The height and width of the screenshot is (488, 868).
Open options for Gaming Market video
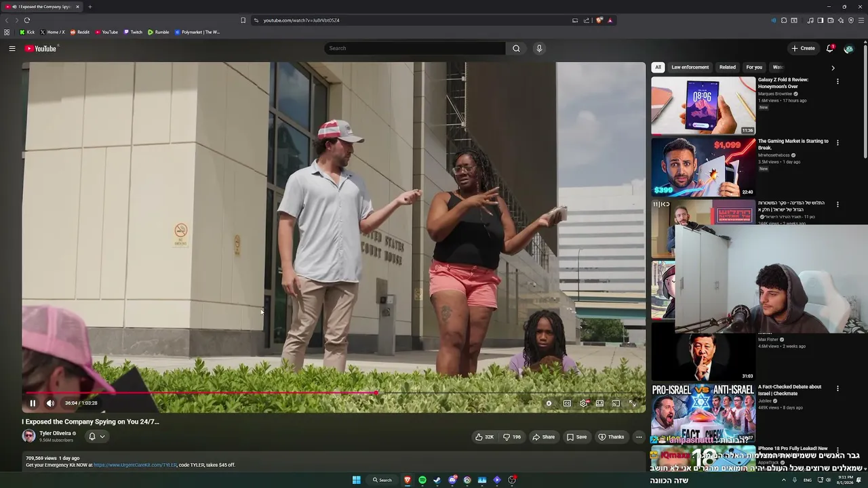click(x=837, y=143)
